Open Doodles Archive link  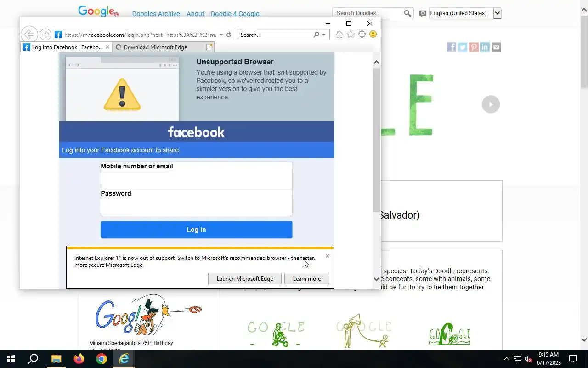(x=156, y=14)
